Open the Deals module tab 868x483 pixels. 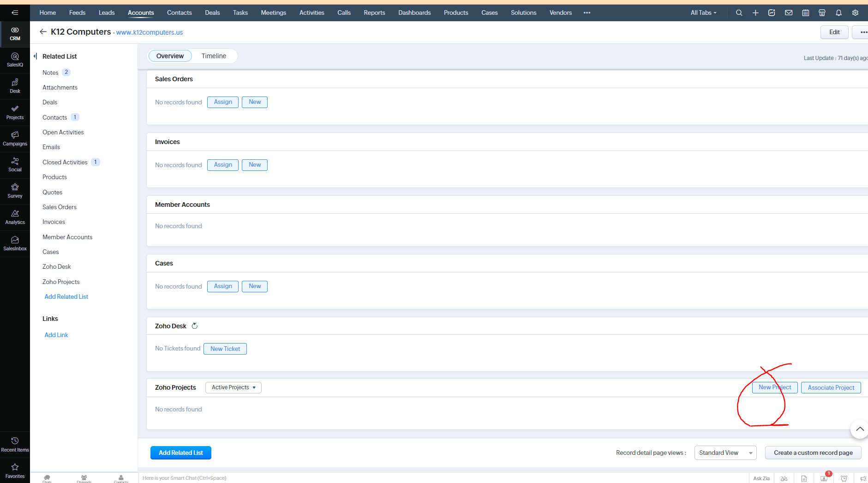(x=212, y=13)
